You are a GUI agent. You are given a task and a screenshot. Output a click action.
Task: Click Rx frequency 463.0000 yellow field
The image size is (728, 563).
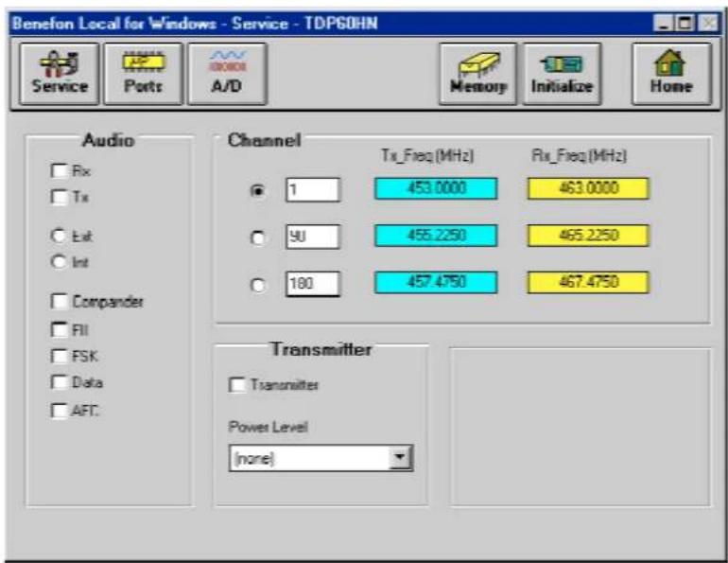click(x=588, y=188)
